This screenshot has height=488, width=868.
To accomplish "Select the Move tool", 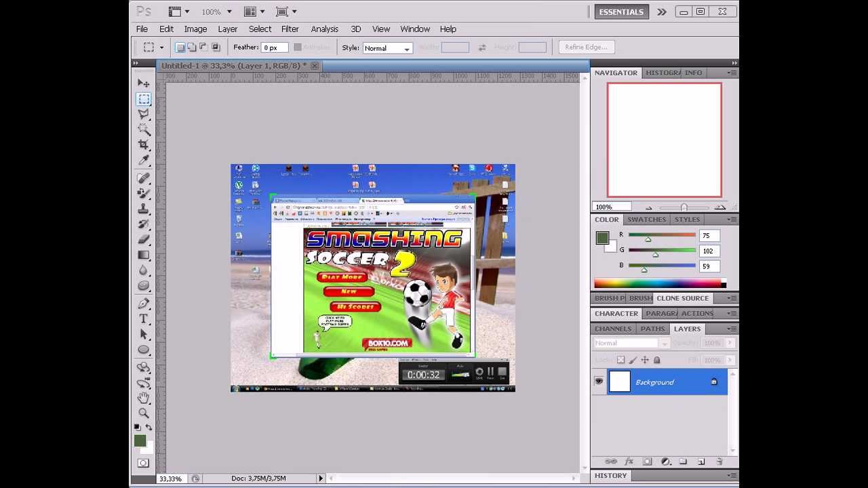I will pyautogui.click(x=144, y=83).
